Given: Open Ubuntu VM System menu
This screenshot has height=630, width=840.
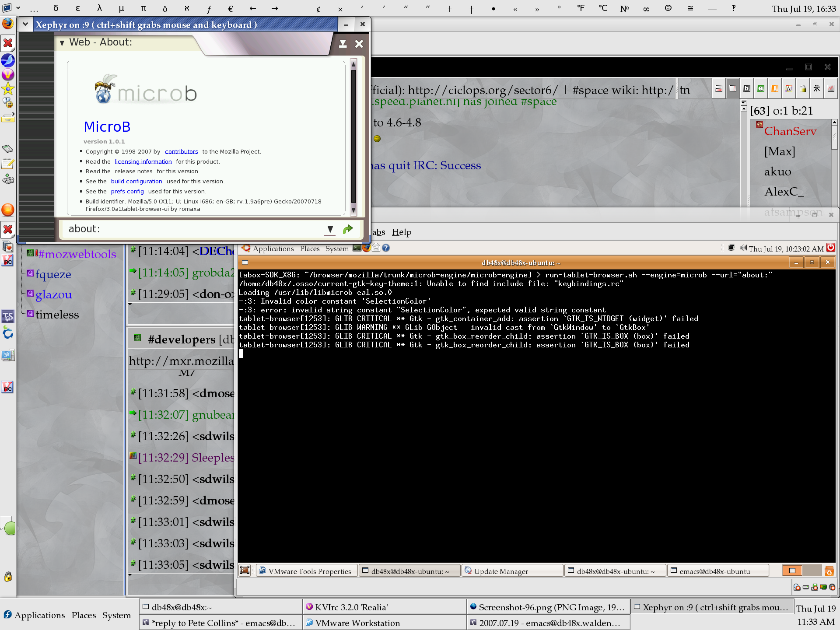Looking at the screenshot, I should (337, 248).
